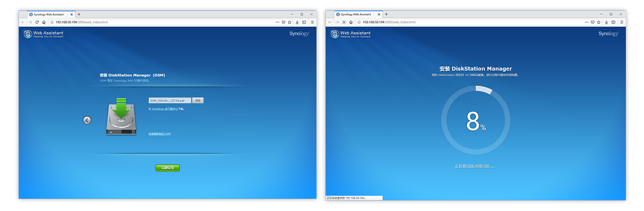
Task: Close Synology Web Assistant tab in right window
Action: pyautogui.click(x=378, y=14)
